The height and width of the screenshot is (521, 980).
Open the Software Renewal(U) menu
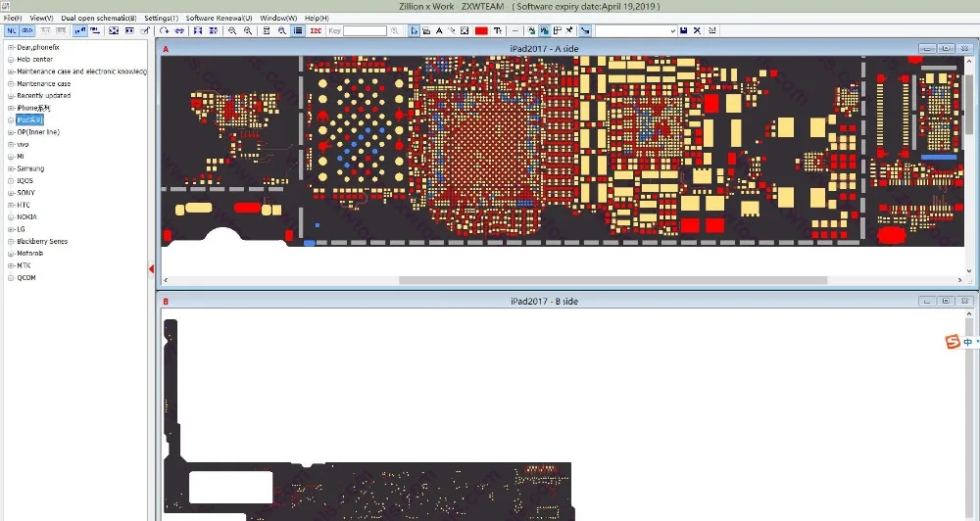219,18
